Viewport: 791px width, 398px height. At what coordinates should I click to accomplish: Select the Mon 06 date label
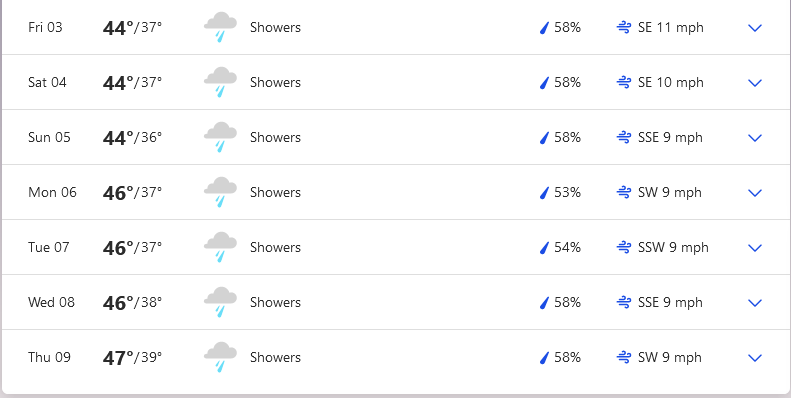(52, 192)
